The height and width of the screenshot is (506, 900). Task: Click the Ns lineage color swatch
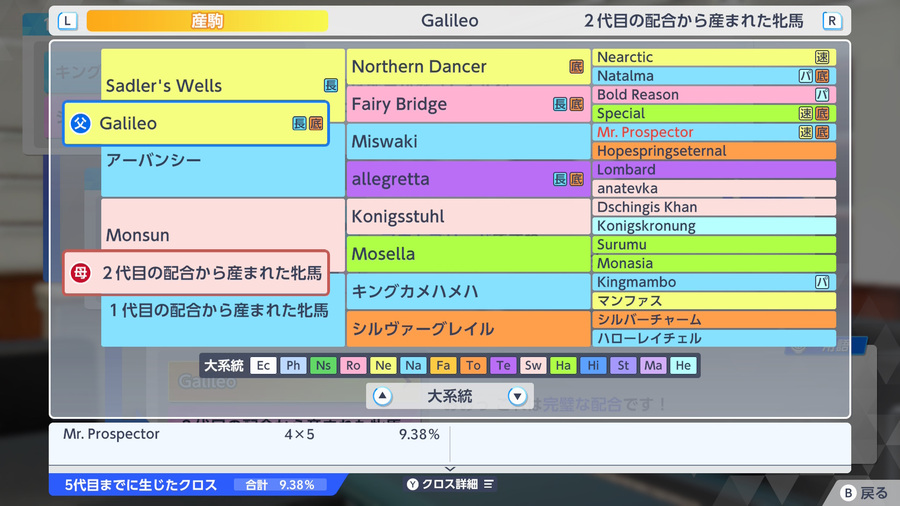(x=323, y=365)
